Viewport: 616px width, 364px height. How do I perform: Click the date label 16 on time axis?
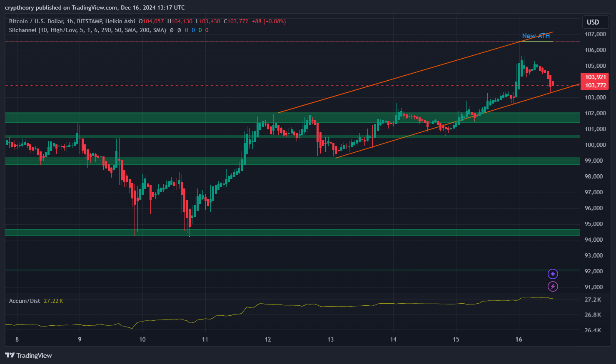click(x=519, y=339)
